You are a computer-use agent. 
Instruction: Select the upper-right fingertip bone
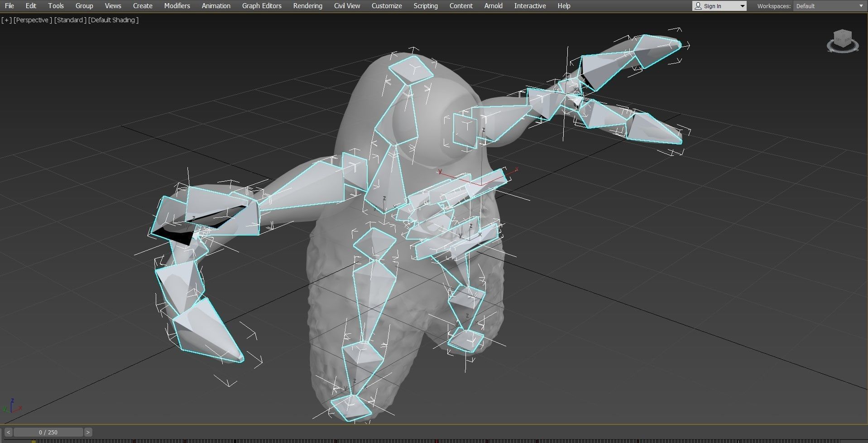657,50
